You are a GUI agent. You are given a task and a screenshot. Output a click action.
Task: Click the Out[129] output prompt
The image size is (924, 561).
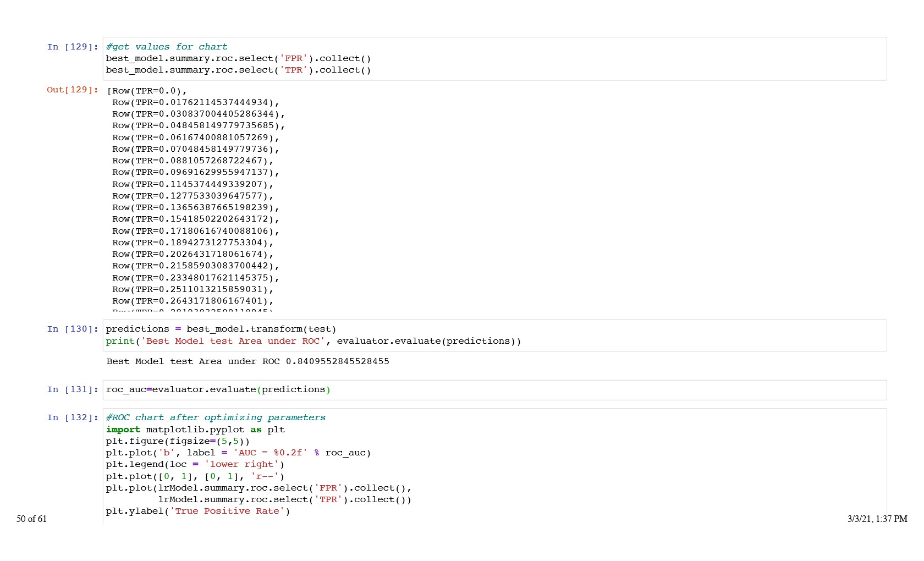73,90
